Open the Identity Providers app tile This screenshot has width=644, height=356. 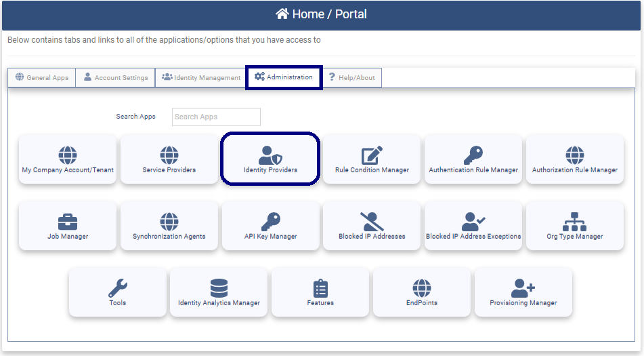click(x=270, y=159)
